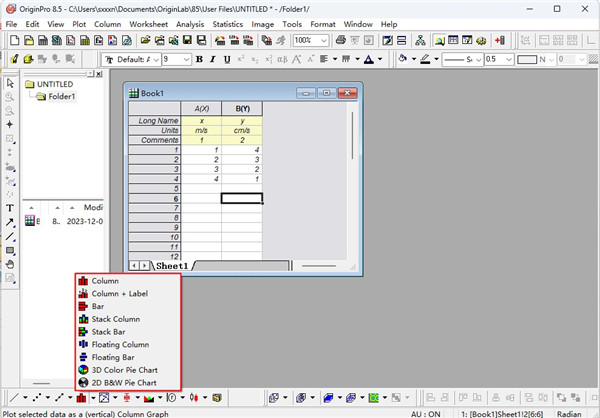Select the Sheet1 worksheet tab
600x418 pixels.
point(170,266)
